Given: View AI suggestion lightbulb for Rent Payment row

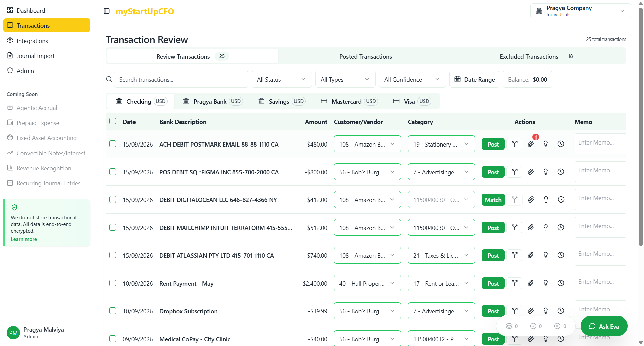Looking at the screenshot, I should [x=546, y=283].
